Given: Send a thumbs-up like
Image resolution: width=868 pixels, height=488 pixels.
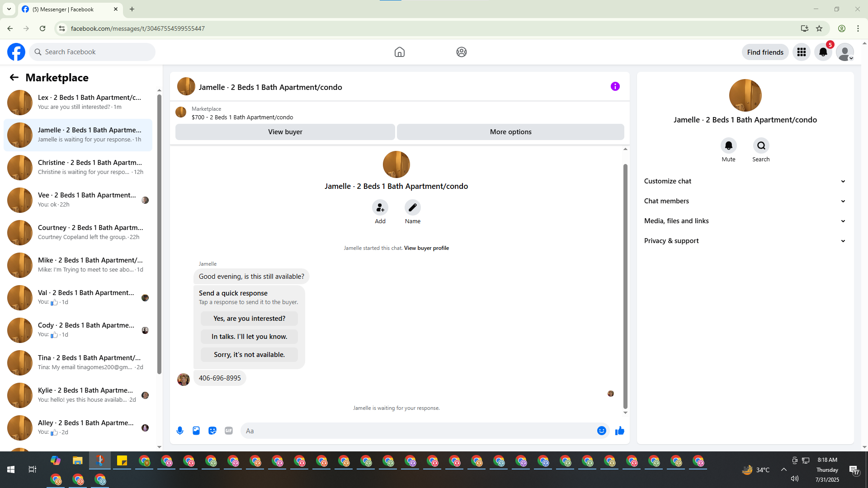Looking at the screenshot, I should [619, 431].
